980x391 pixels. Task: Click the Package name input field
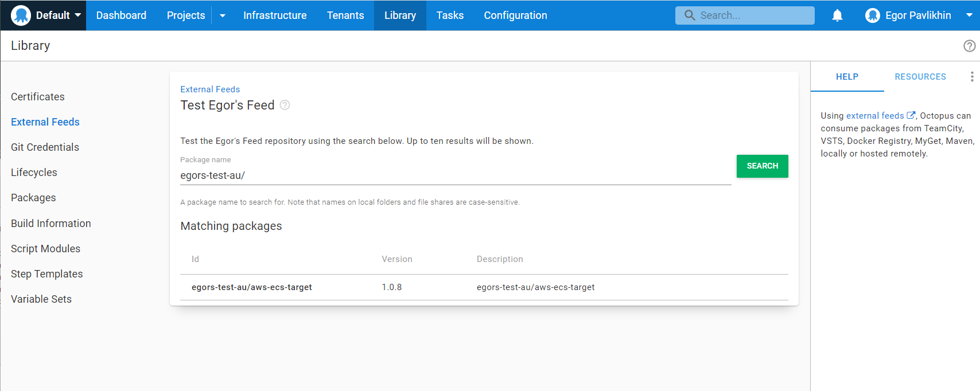pyautogui.click(x=455, y=175)
